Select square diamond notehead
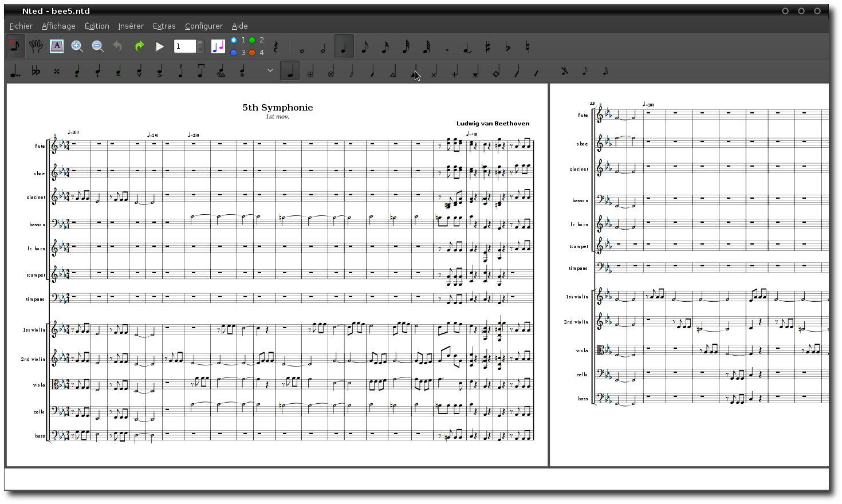The width and height of the screenshot is (842, 504). point(496,72)
